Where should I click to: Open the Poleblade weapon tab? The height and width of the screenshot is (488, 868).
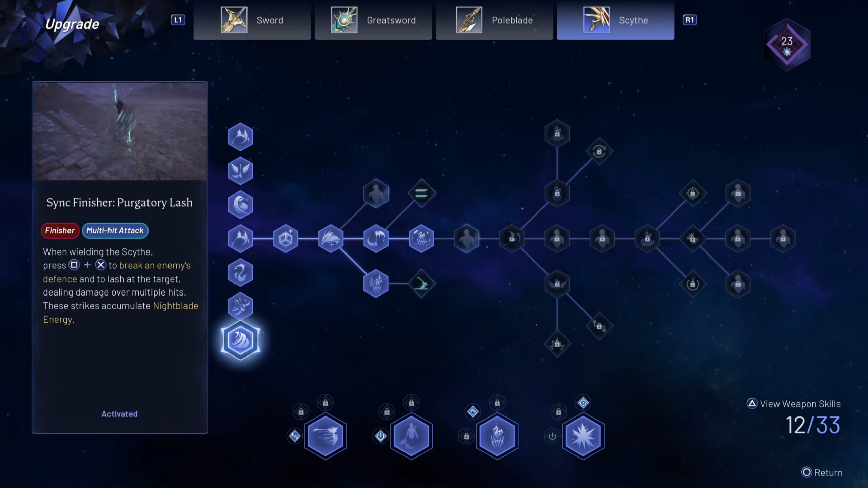click(x=494, y=20)
